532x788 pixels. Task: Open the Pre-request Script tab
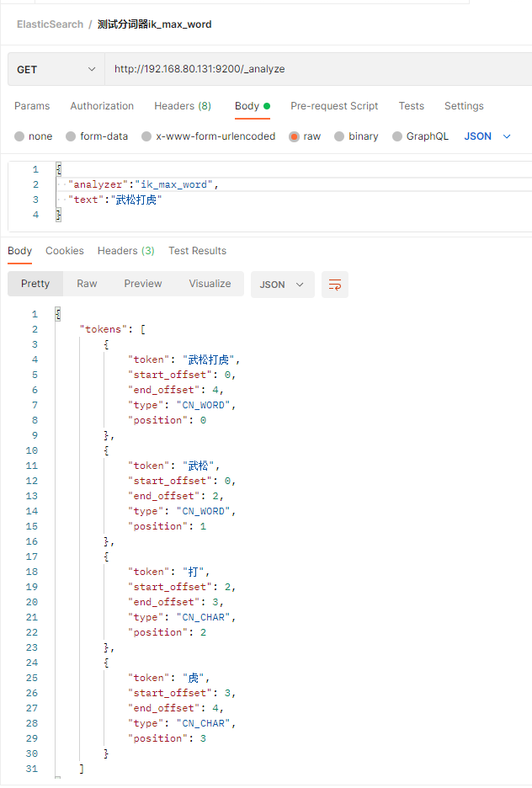coord(334,106)
